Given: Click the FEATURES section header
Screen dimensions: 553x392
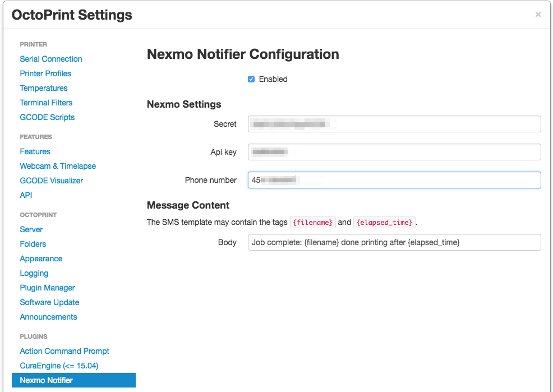Looking at the screenshot, I should coord(36,137).
